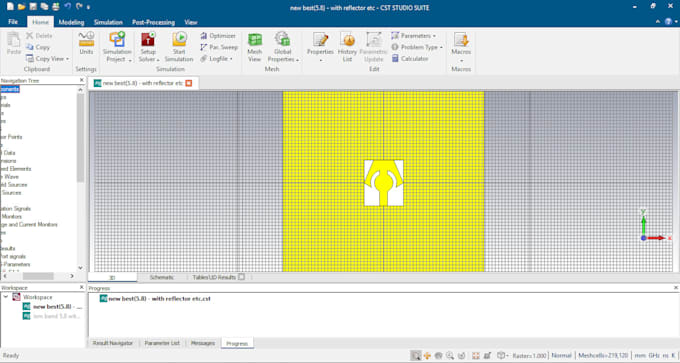Viewport: 680px width, 363px height.
Task: Close the new best(5.8) document tab
Action: click(x=189, y=83)
